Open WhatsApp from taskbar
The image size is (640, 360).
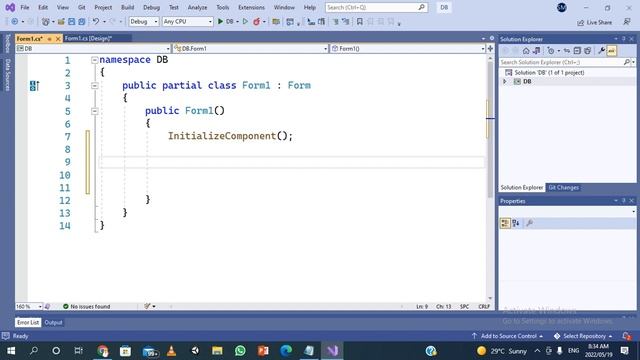[240, 351]
